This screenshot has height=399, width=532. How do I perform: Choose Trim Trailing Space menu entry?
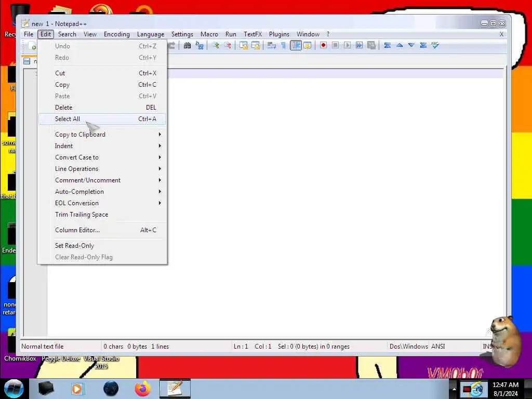(x=102, y=215)
